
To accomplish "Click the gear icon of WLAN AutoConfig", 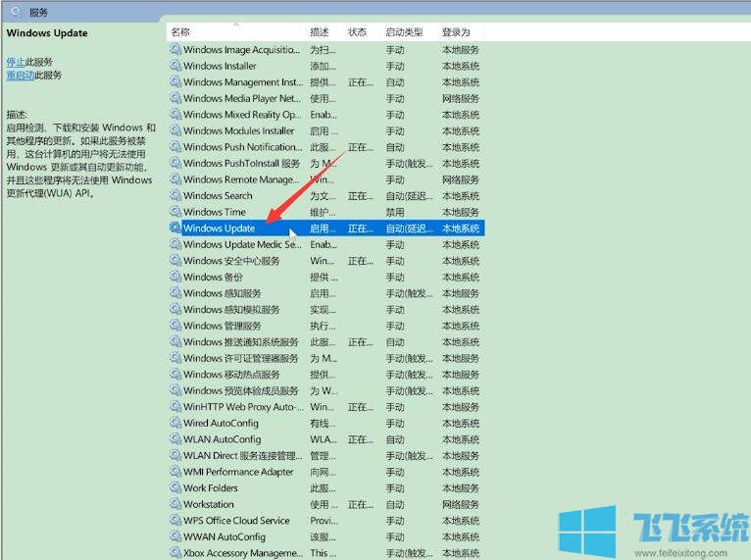I will tap(175, 439).
